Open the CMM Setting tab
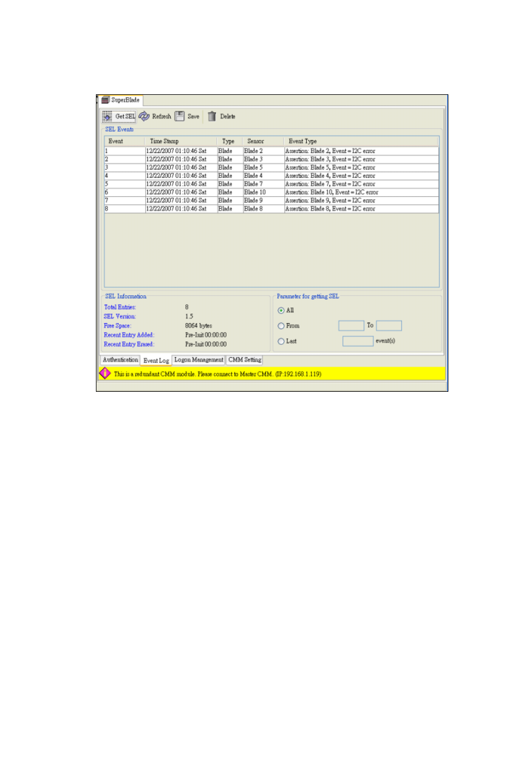This screenshot has height=764, width=532. pos(244,360)
